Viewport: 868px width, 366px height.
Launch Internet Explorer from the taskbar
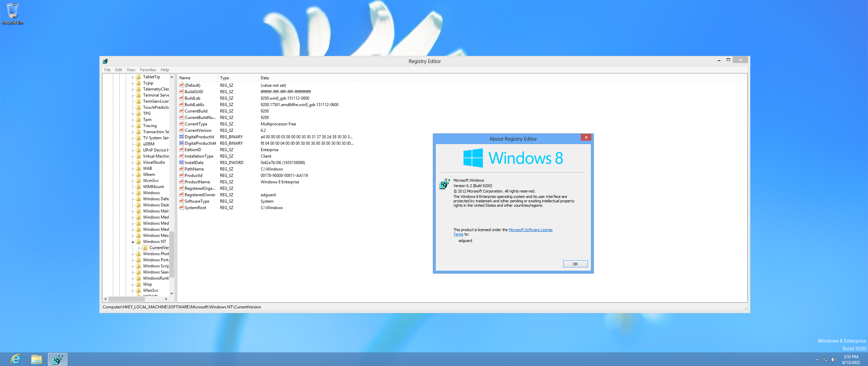point(16,359)
